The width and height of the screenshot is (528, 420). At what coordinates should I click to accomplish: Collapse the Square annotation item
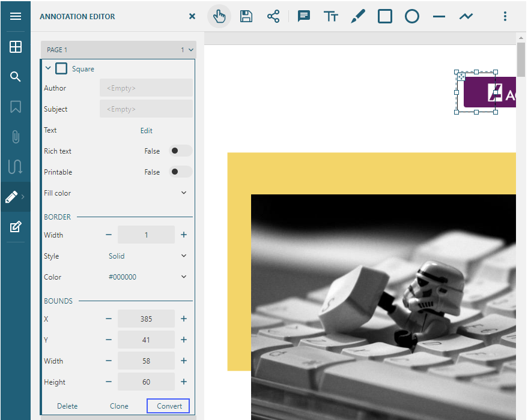point(48,68)
